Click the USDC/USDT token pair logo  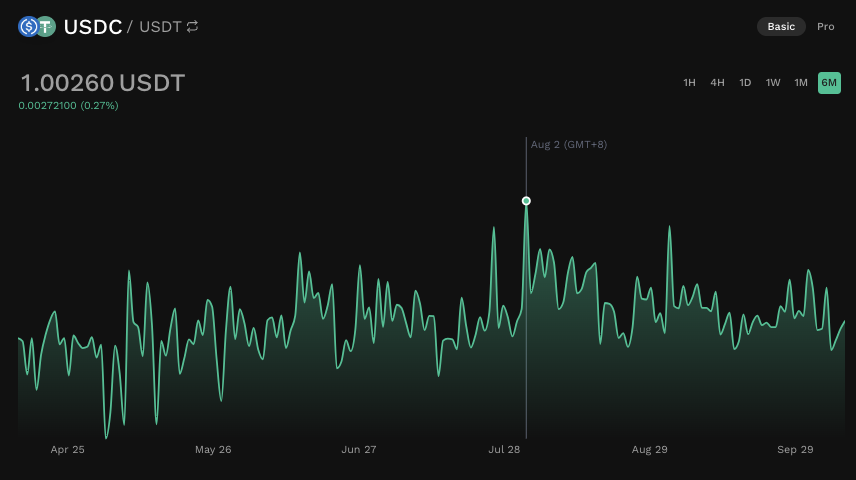click(x=37, y=26)
